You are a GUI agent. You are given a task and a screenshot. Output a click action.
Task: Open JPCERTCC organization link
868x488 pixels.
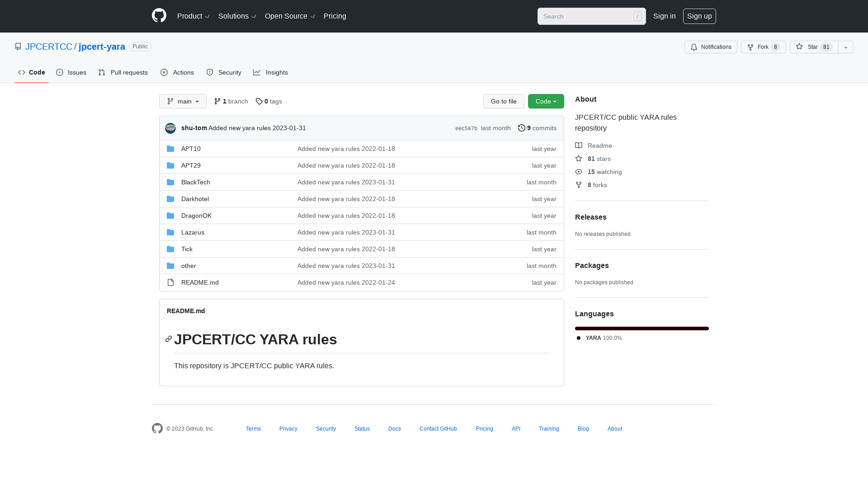pos(49,47)
